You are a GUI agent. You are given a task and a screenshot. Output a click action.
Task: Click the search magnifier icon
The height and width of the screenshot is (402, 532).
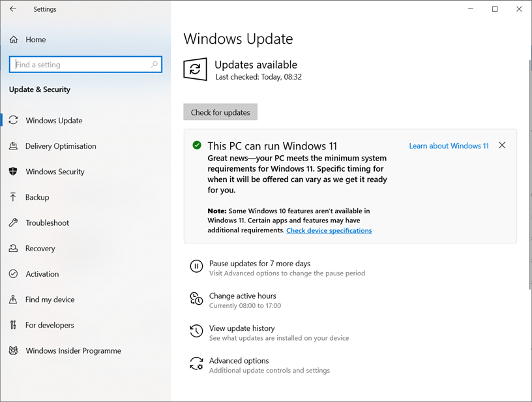click(154, 64)
